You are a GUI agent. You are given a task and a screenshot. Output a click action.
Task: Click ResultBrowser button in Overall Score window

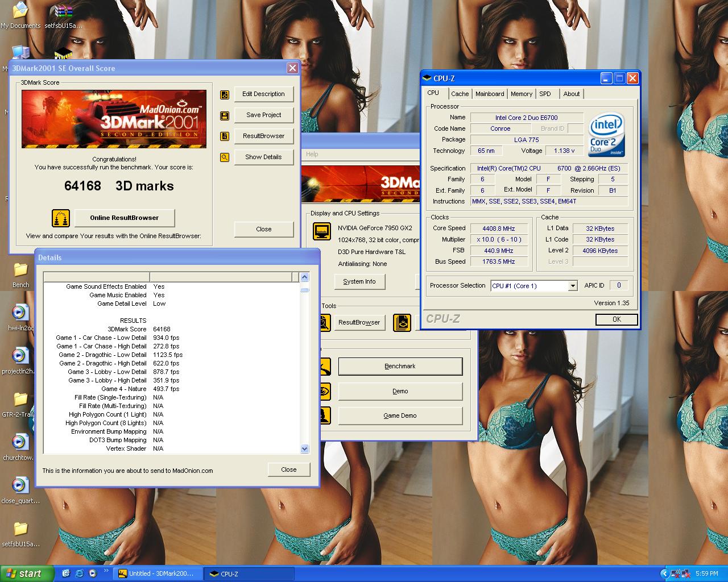point(264,136)
